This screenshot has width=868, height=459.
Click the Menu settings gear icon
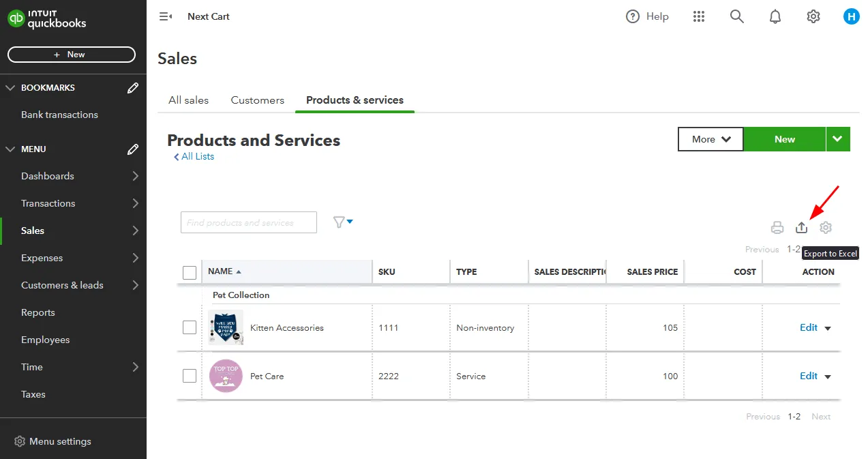20,441
